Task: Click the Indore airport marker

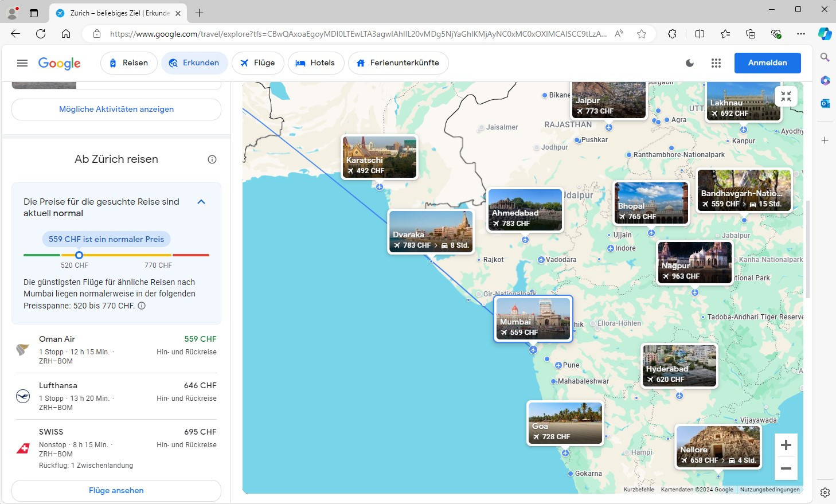Action: pyautogui.click(x=611, y=248)
